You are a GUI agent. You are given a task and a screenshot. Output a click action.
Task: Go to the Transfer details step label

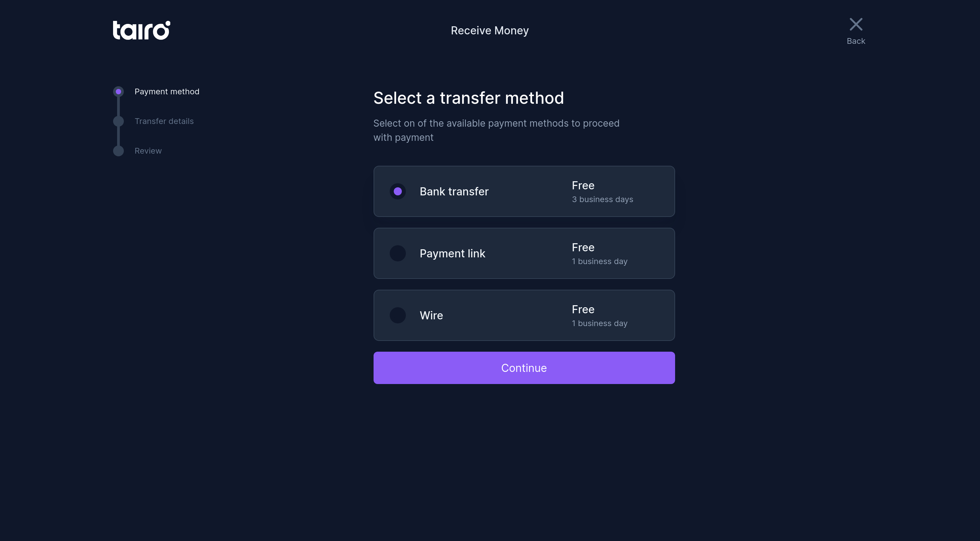164,121
